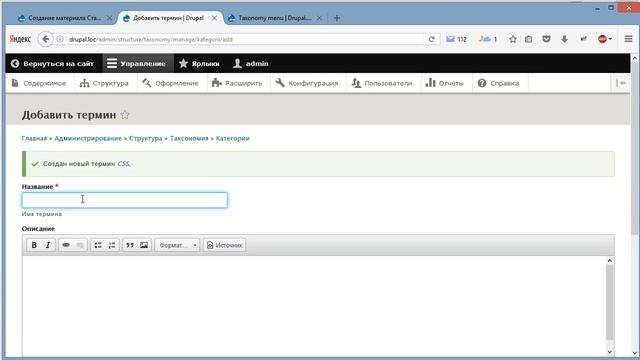Open downloads with the arrow icon
640x360 pixels.
click(564, 39)
